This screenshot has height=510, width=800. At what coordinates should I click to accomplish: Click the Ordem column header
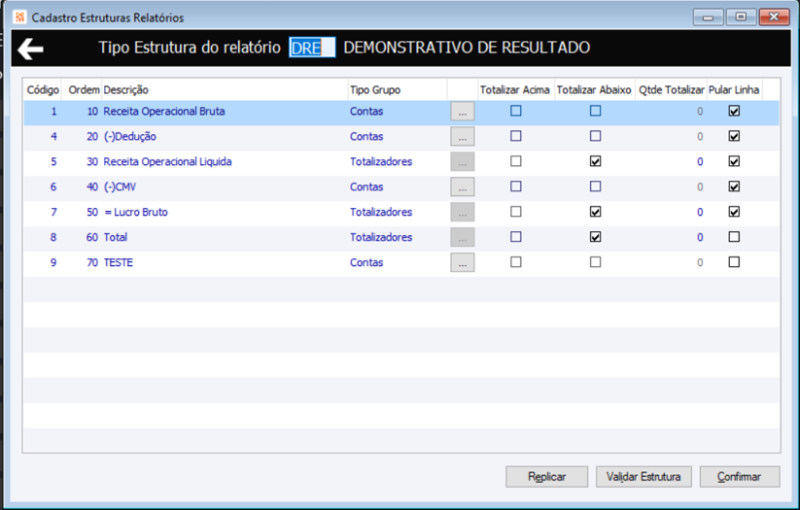click(x=84, y=90)
